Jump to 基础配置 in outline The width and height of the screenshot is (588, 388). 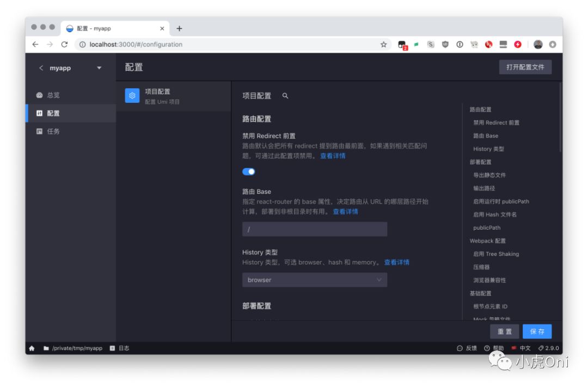point(480,293)
